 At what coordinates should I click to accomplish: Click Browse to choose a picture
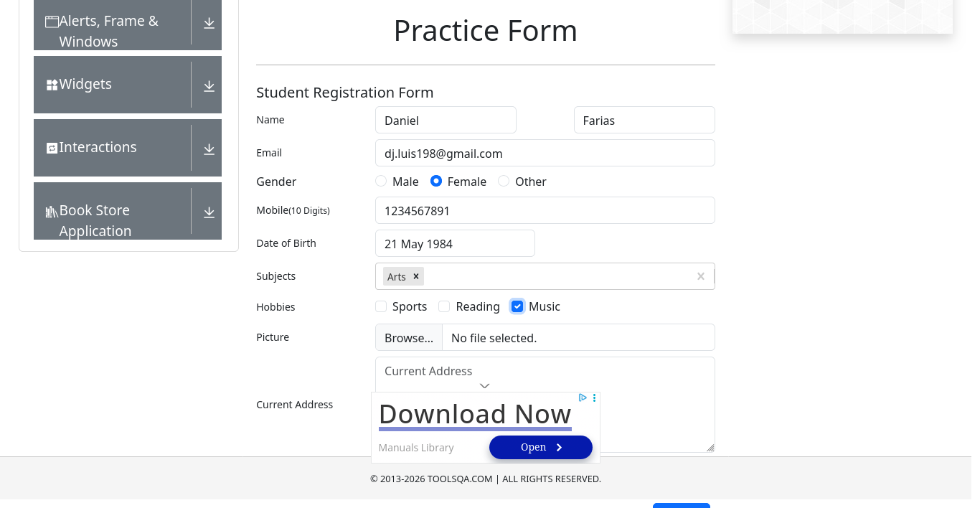[x=409, y=338]
